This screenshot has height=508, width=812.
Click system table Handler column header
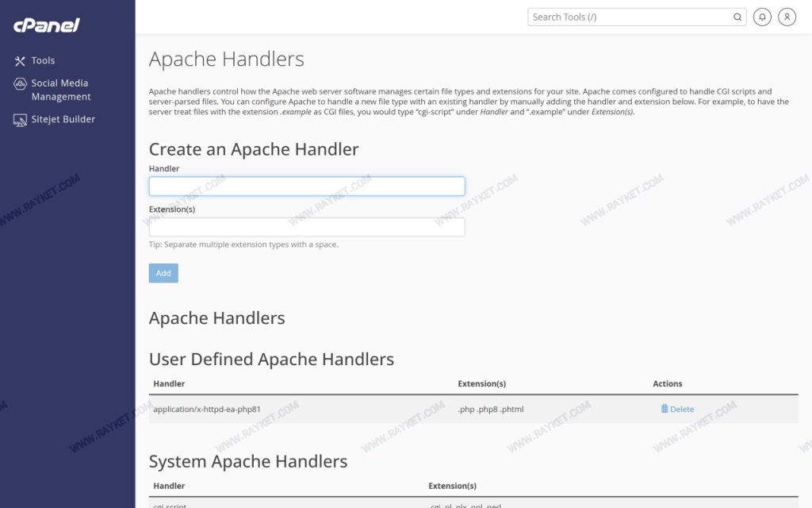point(169,486)
